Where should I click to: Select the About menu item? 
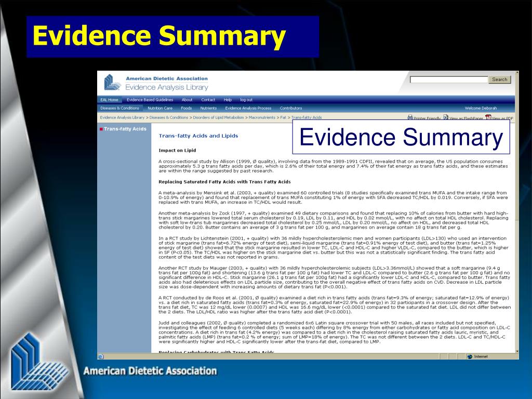click(187, 100)
